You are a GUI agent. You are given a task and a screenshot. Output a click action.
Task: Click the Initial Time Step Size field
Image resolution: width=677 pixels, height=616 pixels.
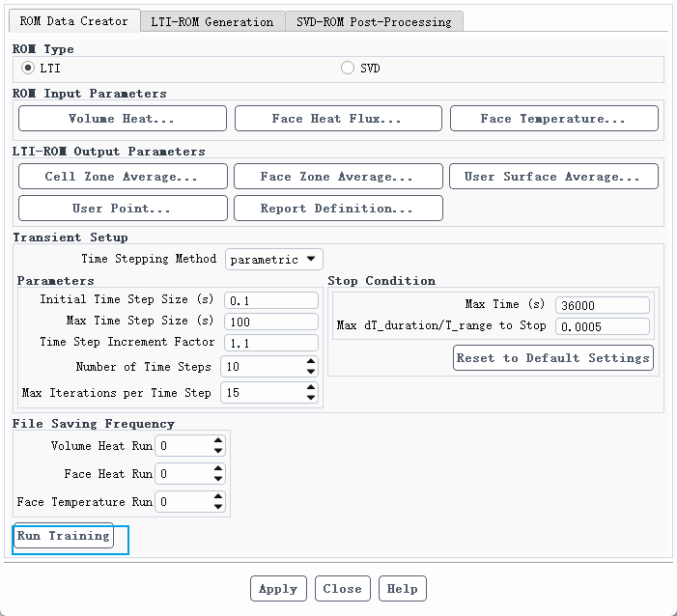pyautogui.click(x=270, y=300)
